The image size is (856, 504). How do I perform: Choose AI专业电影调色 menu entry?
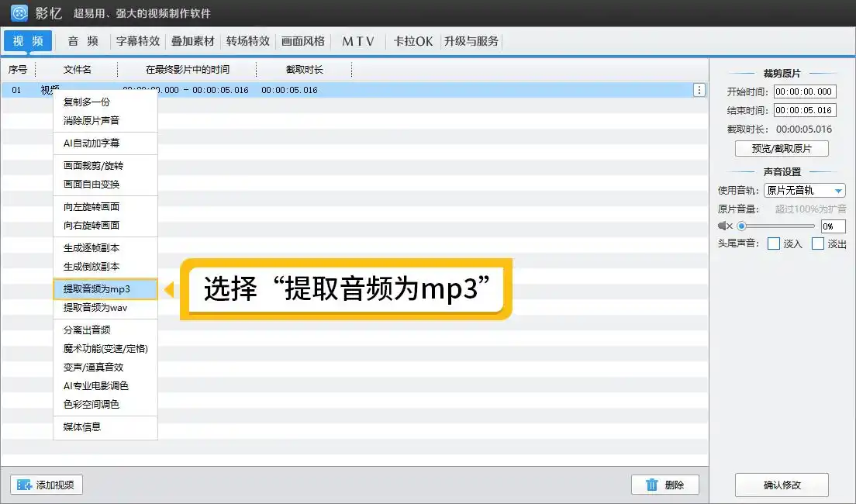[x=105, y=385]
